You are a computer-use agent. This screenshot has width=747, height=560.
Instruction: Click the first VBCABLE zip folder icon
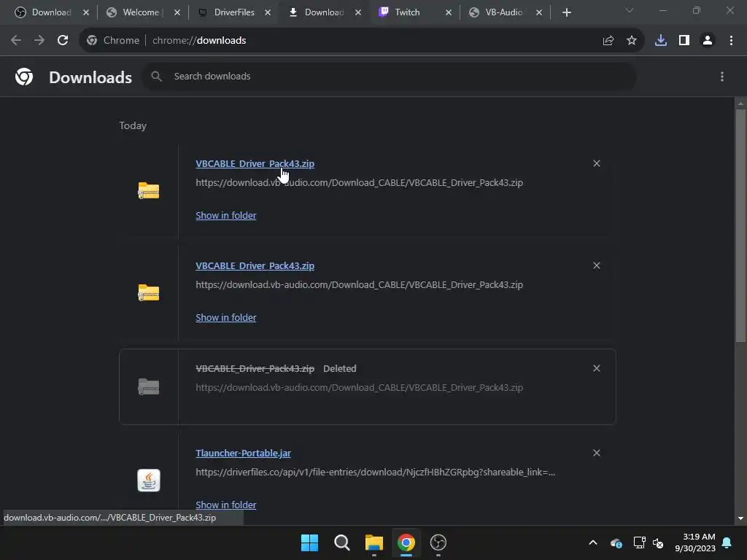click(x=149, y=190)
